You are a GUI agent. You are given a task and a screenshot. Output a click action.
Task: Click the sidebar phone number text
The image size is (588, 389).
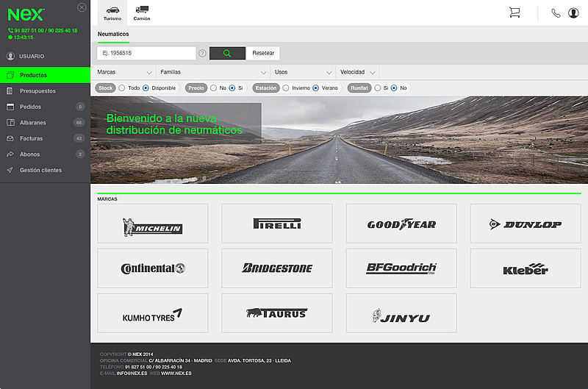click(46, 31)
